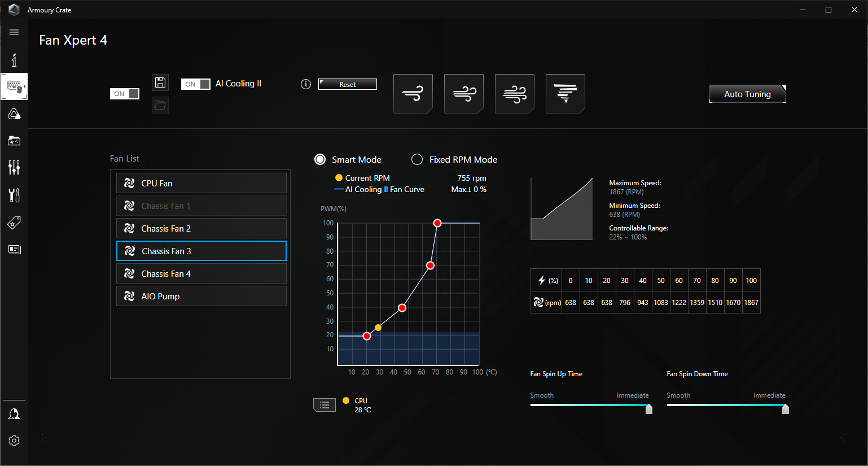
Task: Click fan curve point at 70% PWM
Action: click(x=430, y=265)
